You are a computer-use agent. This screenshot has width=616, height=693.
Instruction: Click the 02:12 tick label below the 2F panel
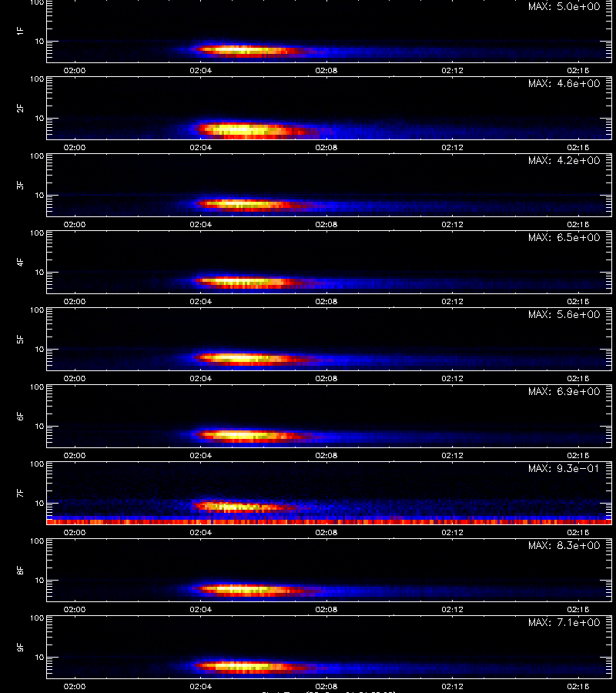[x=452, y=147]
